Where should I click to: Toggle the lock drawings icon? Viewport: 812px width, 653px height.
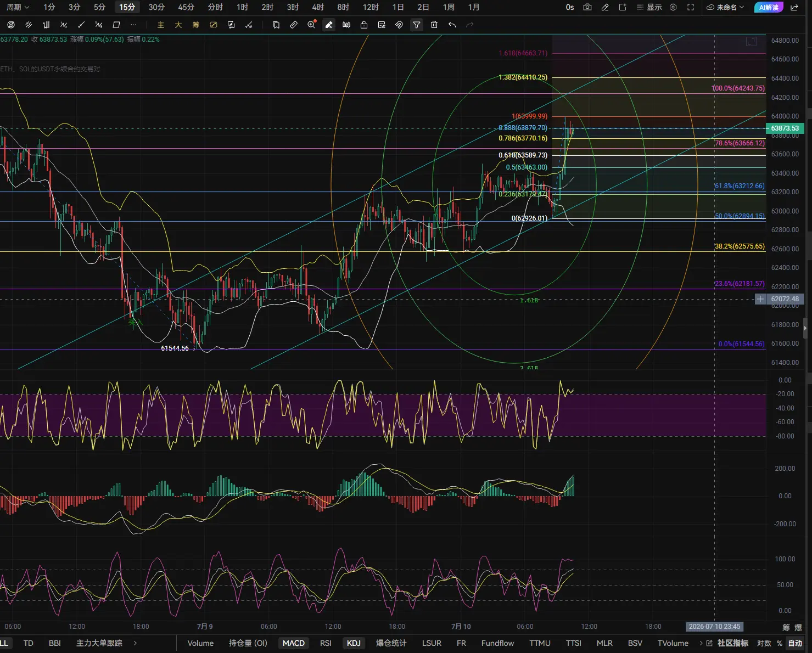364,25
